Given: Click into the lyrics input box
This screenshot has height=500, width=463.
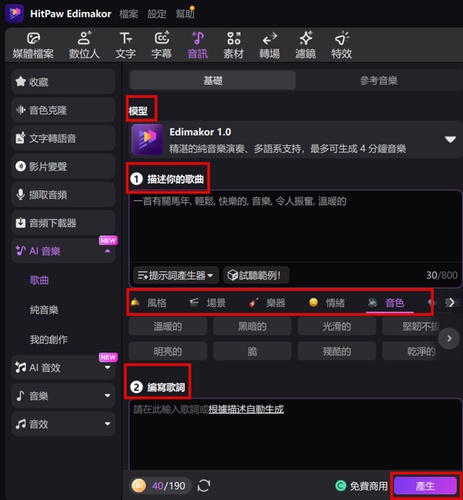Looking at the screenshot, I should [x=295, y=434].
